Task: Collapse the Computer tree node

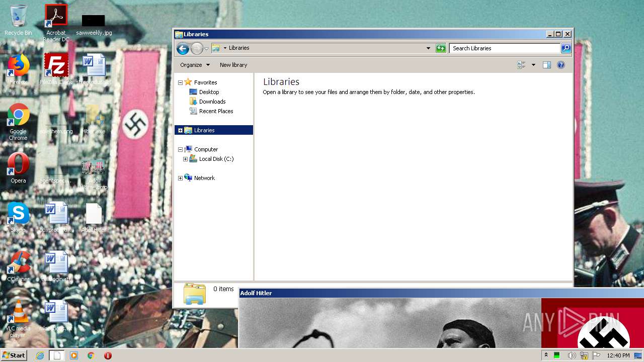Action: pos(180,149)
